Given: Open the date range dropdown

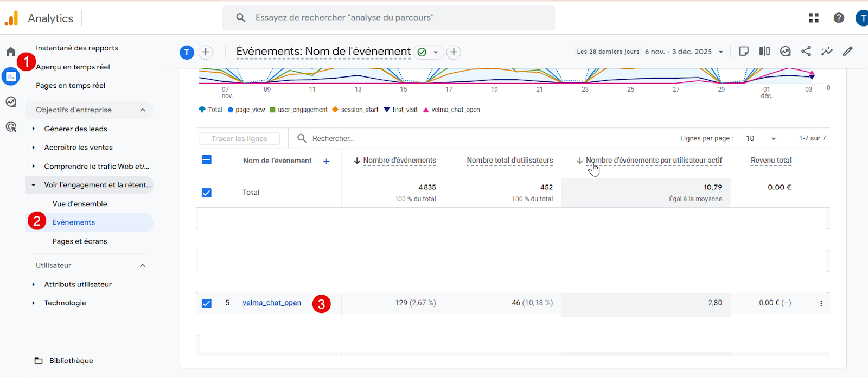Looking at the screenshot, I should [684, 52].
